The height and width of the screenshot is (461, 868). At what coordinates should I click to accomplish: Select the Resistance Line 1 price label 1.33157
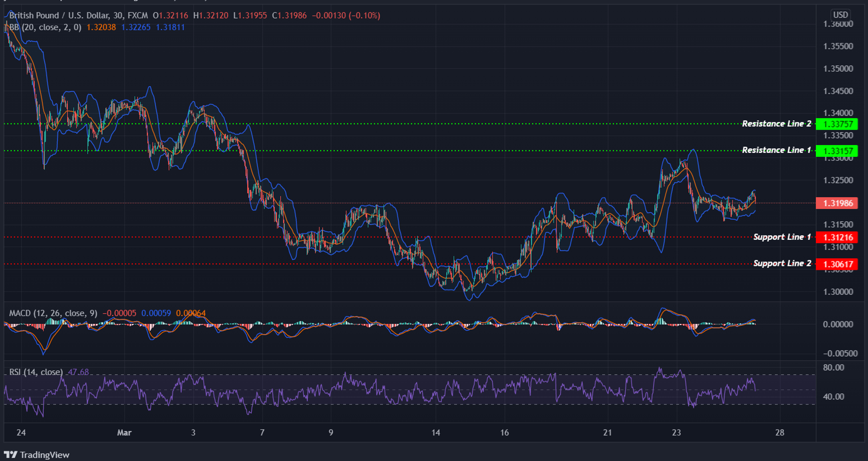point(838,151)
